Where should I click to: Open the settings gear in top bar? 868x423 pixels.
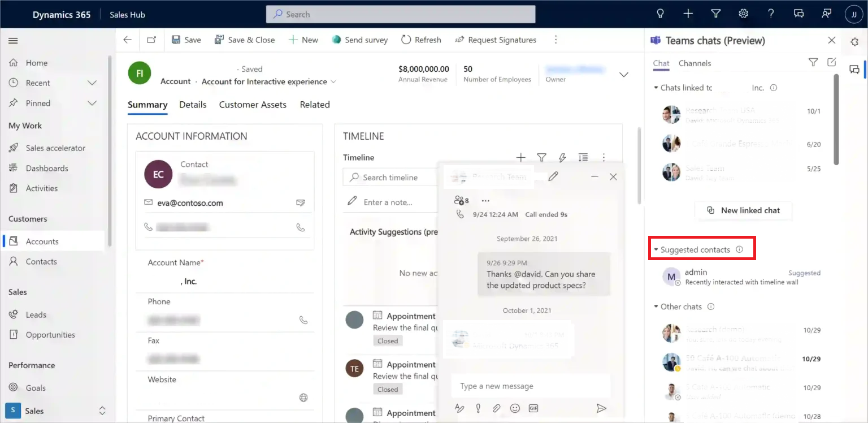click(x=744, y=14)
